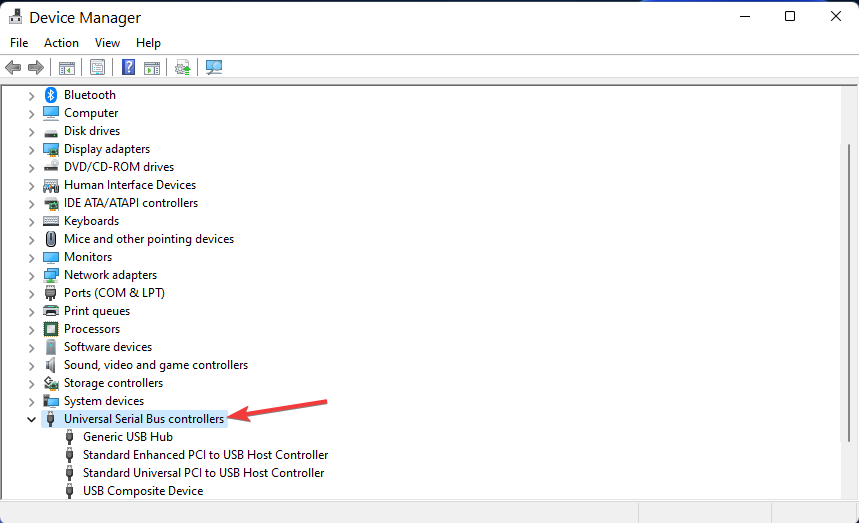
Task: Click Scan for hardware changes icon
Action: point(213,67)
